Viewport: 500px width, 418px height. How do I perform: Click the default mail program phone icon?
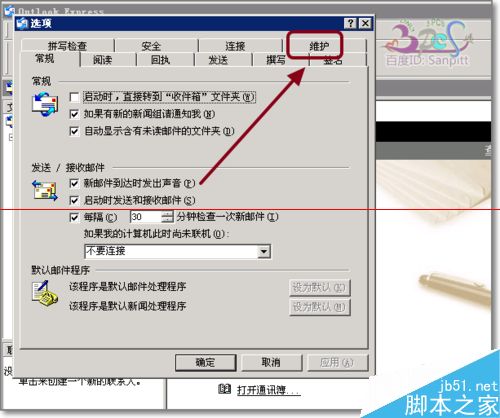point(45,293)
